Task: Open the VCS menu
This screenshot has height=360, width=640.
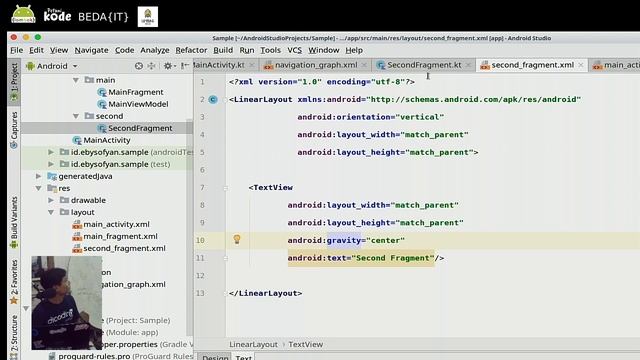Action: pos(294,50)
